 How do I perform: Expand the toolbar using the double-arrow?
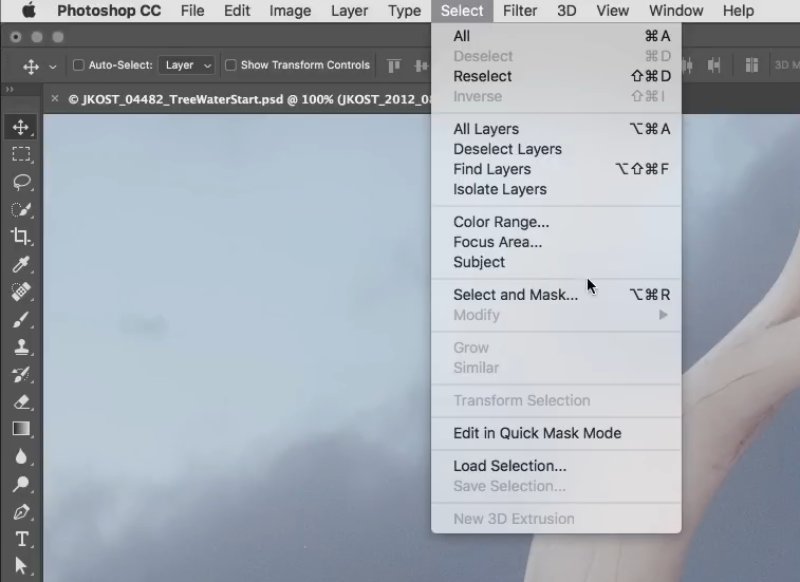point(10,89)
